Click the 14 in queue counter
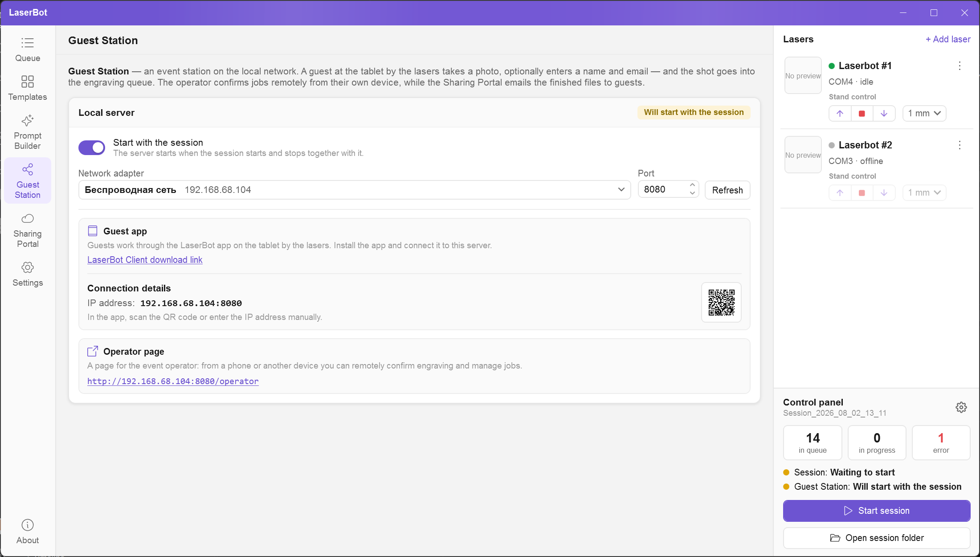 [x=813, y=442]
